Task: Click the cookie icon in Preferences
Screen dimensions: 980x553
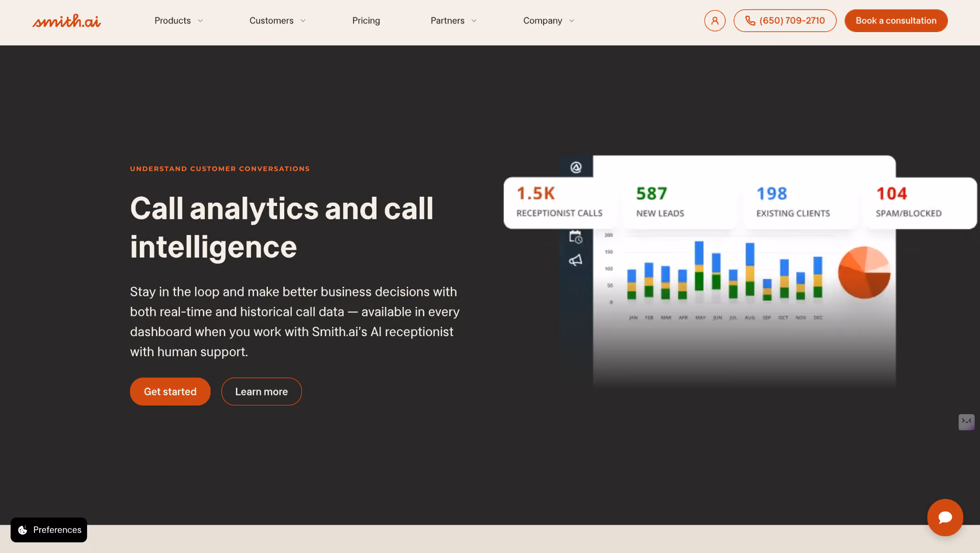Action: click(22, 530)
